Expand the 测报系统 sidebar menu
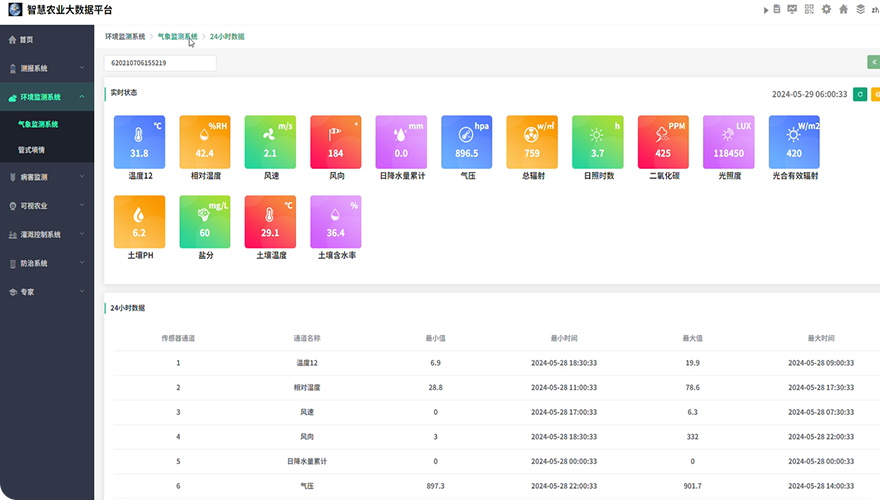The image size is (880, 500). [47, 69]
